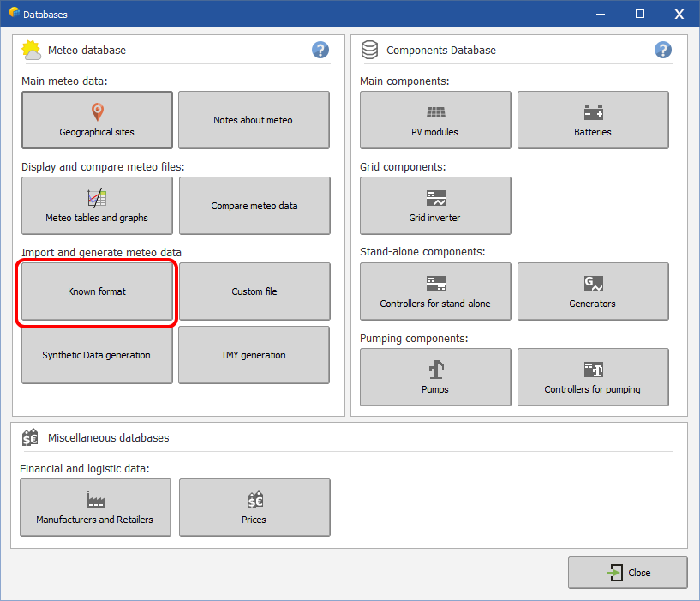Open Controllers for pumping
This screenshot has height=601, width=700.
[593, 377]
